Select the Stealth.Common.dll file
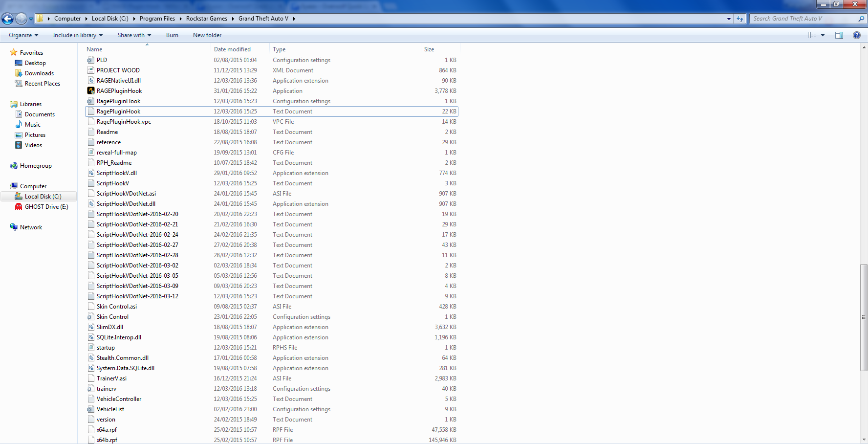 pyautogui.click(x=271, y=358)
